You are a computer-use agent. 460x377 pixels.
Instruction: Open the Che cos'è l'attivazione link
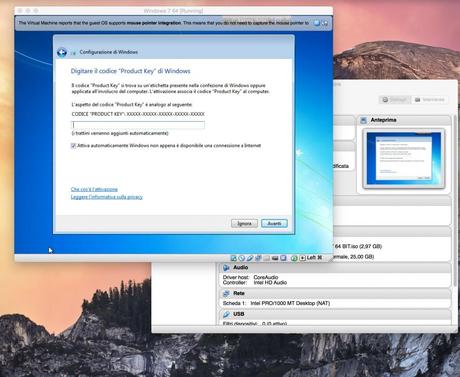[x=94, y=189]
